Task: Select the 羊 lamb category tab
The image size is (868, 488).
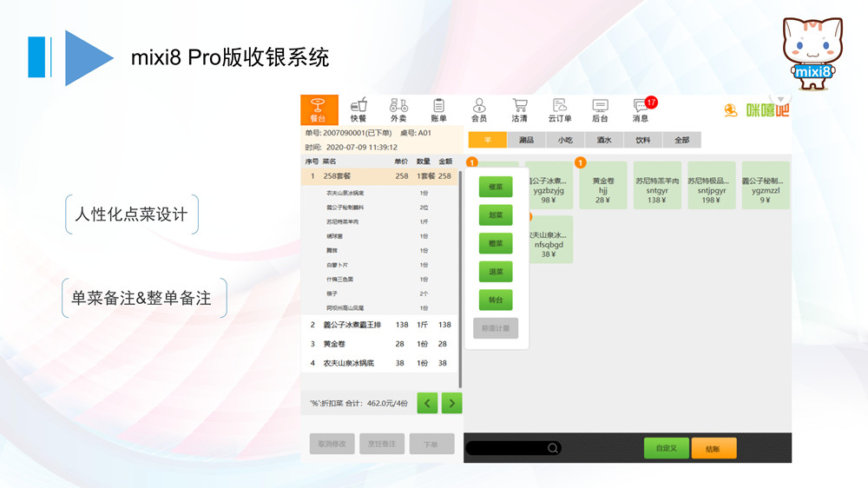Action: [488, 140]
